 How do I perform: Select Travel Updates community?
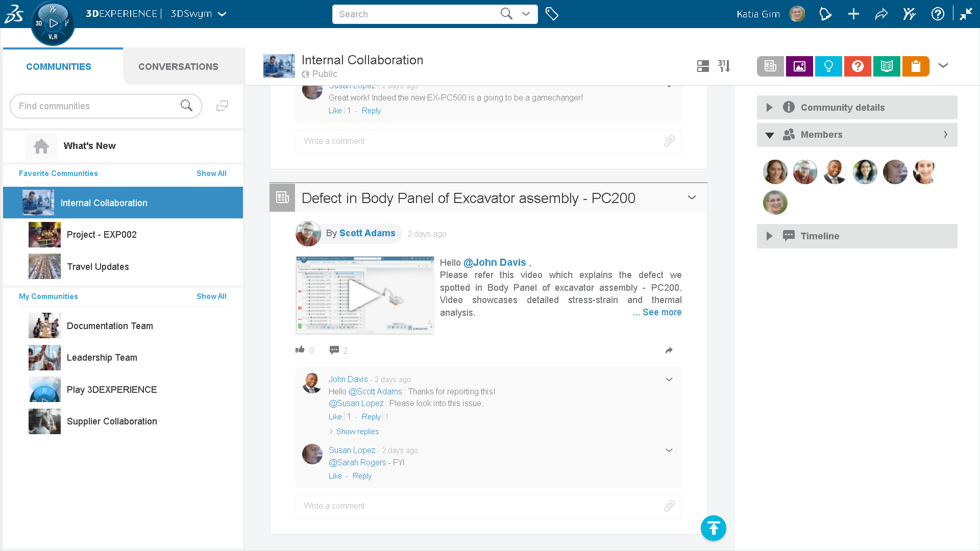click(x=123, y=267)
